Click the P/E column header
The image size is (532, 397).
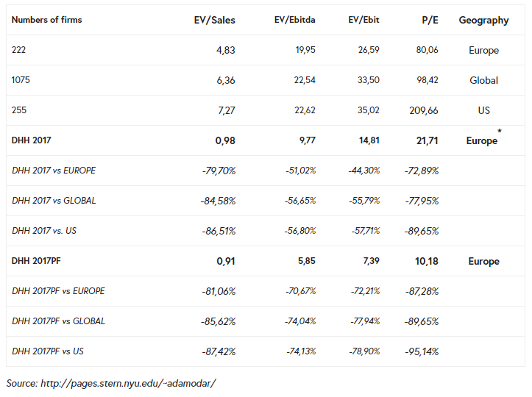pos(429,20)
